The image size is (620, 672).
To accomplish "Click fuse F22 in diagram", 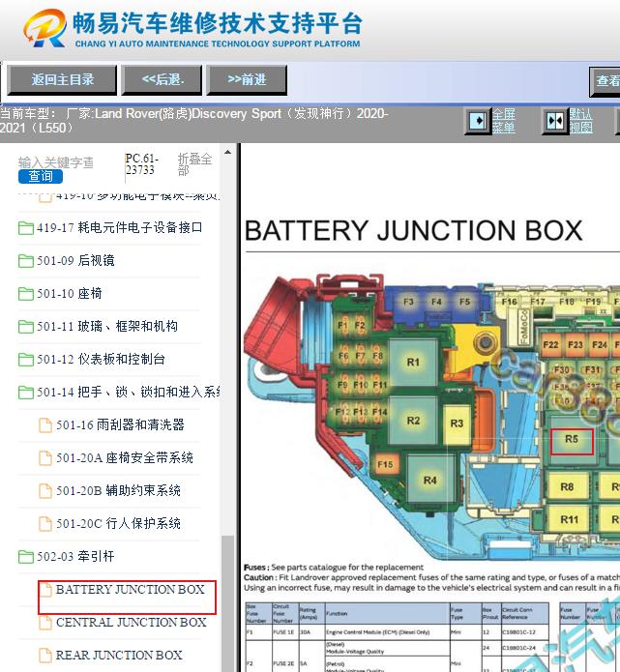I will (x=550, y=345).
